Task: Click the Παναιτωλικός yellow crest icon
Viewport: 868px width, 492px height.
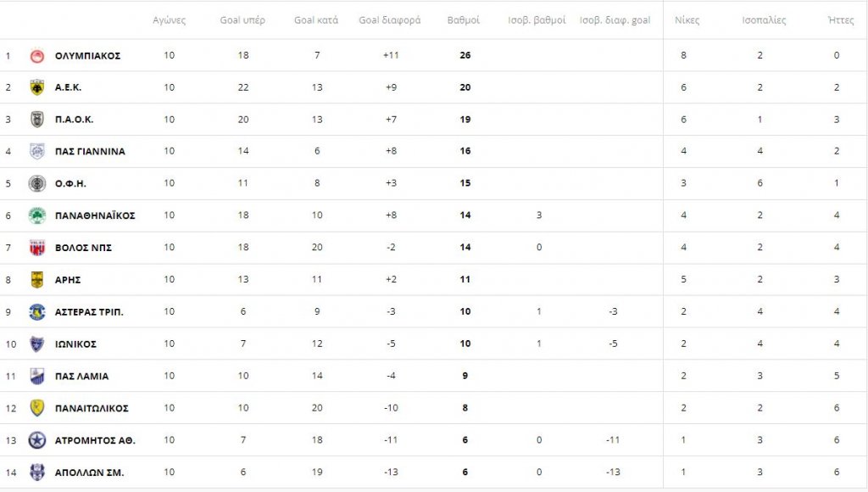Action: [x=37, y=408]
